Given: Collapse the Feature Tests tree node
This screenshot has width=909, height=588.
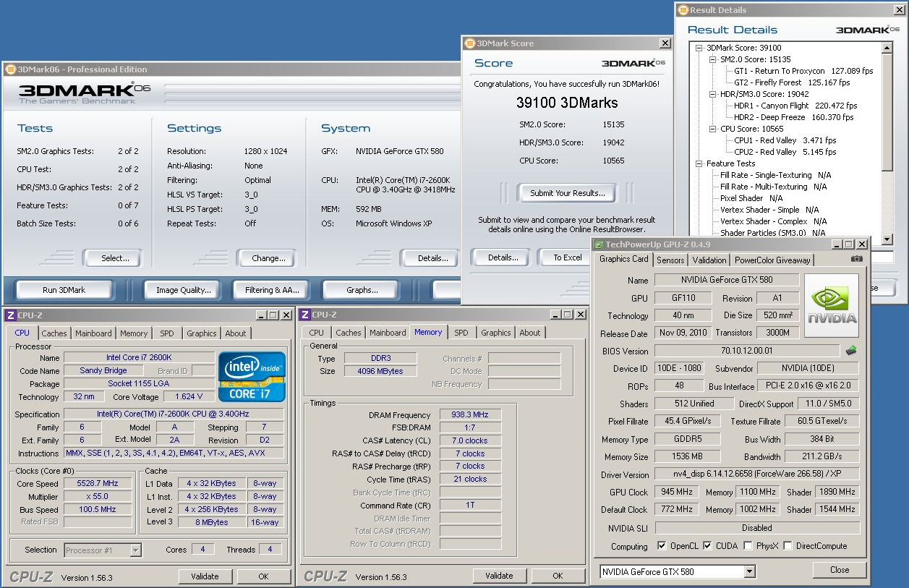Looking at the screenshot, I should click(x=699, y=163).
